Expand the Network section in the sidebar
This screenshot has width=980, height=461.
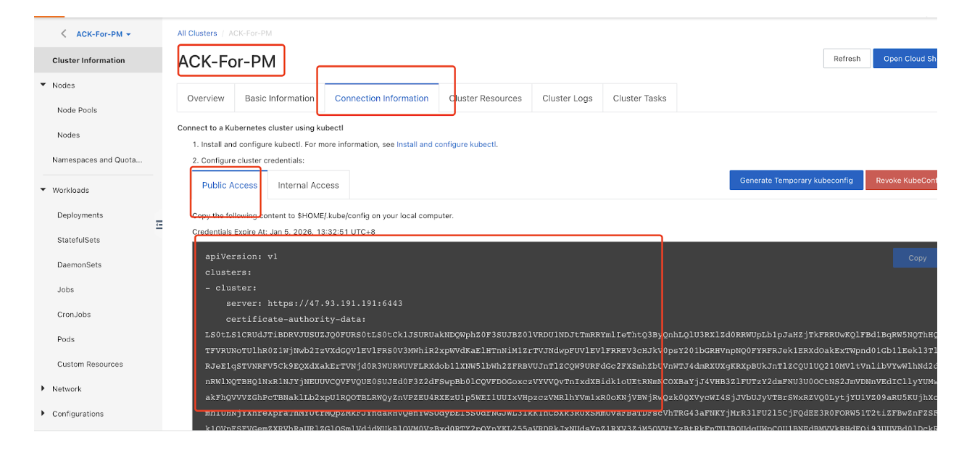click(x=43, y=389)
